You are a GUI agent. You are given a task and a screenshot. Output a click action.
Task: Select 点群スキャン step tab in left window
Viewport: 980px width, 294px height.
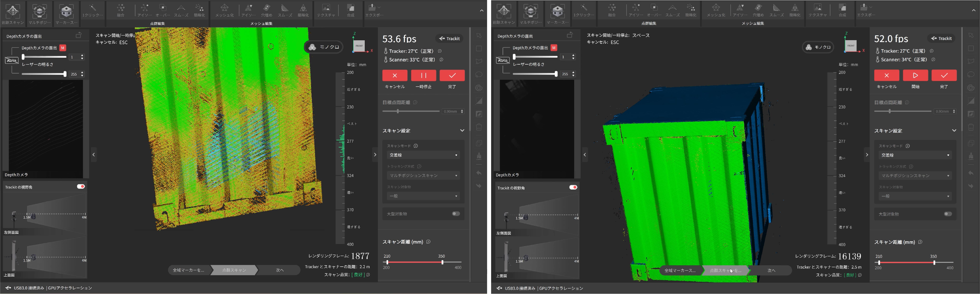pos(234,270)
